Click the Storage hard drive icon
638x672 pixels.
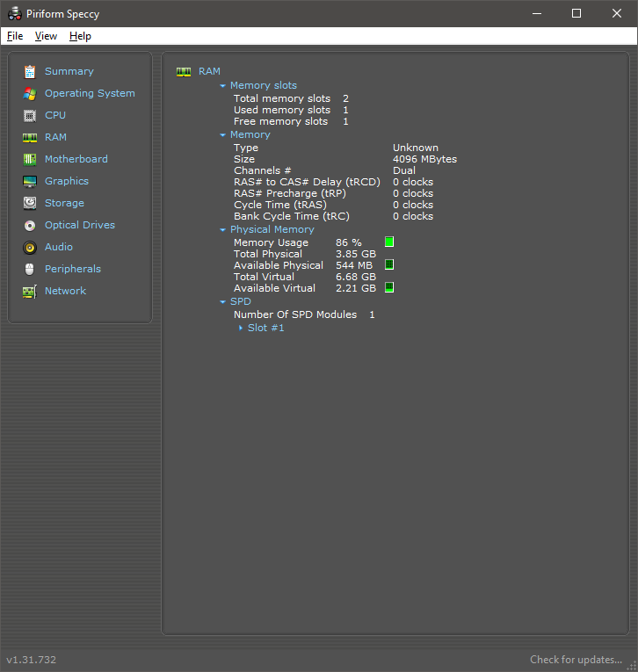pos(30,203)
